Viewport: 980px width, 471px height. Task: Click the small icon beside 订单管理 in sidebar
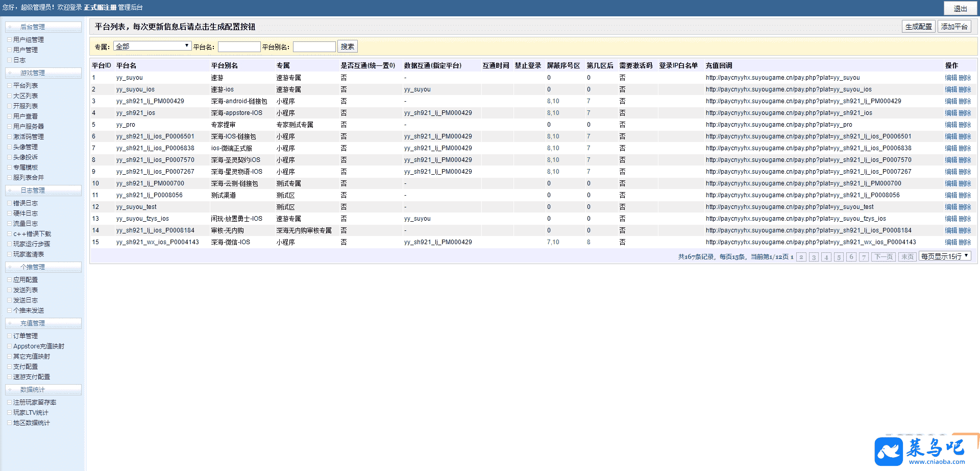pos(9,336)
